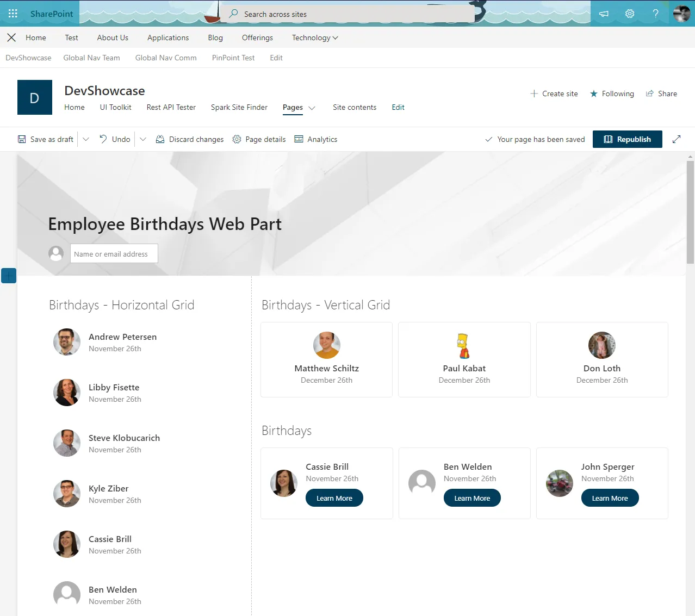695x616 pixels.
Task: Click Save as draft
Action: (x=46, y=139)
